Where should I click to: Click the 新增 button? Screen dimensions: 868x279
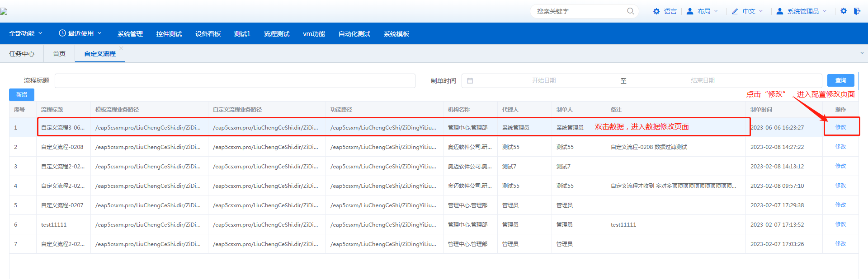(x=22, y=95)
